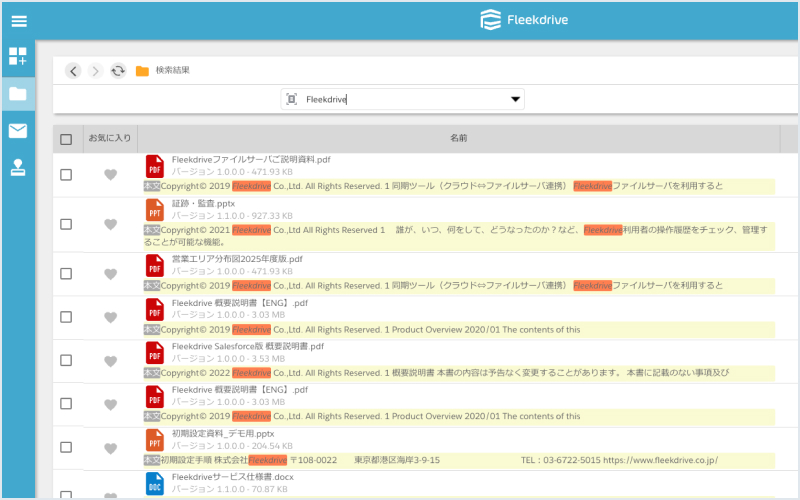Click DOC icon of Fleekdriveサービス仕様書.docx
This screenshot has width=800, height=500.
[155, 484]
